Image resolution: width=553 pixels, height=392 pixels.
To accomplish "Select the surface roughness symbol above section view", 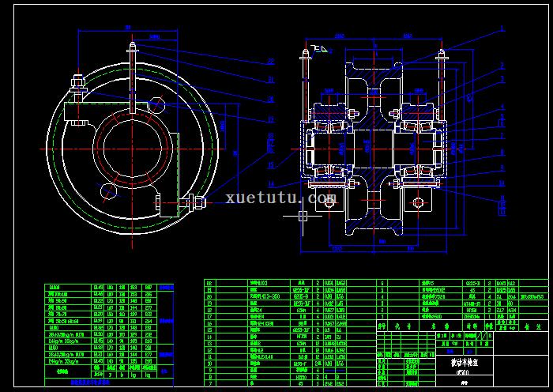I will [318, 49].
